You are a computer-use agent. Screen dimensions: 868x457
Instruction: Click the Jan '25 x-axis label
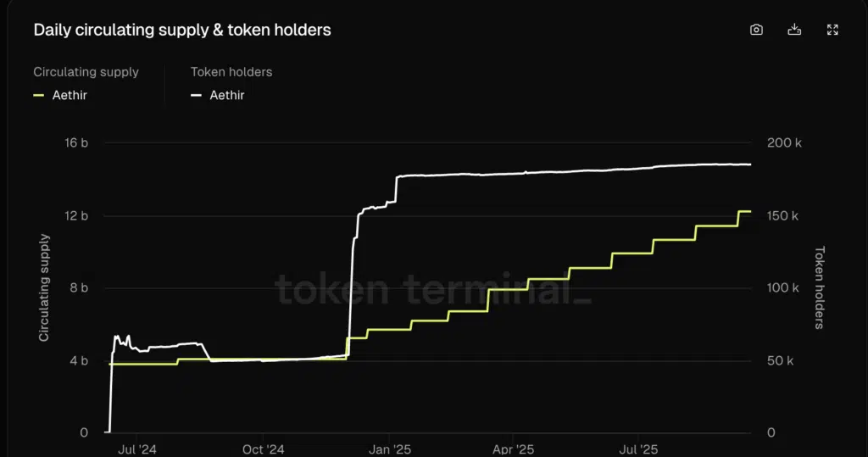(390, 449)
